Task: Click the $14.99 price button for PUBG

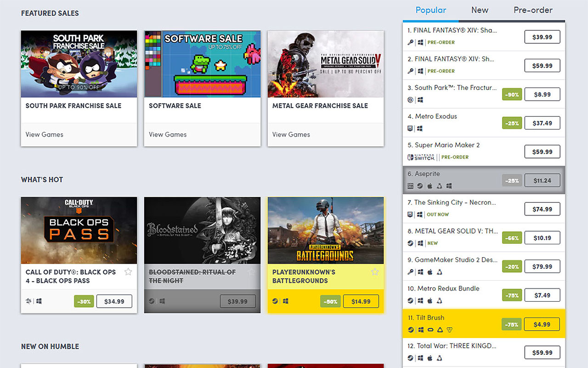Action: pyautogui.click(x=361, y=301)
